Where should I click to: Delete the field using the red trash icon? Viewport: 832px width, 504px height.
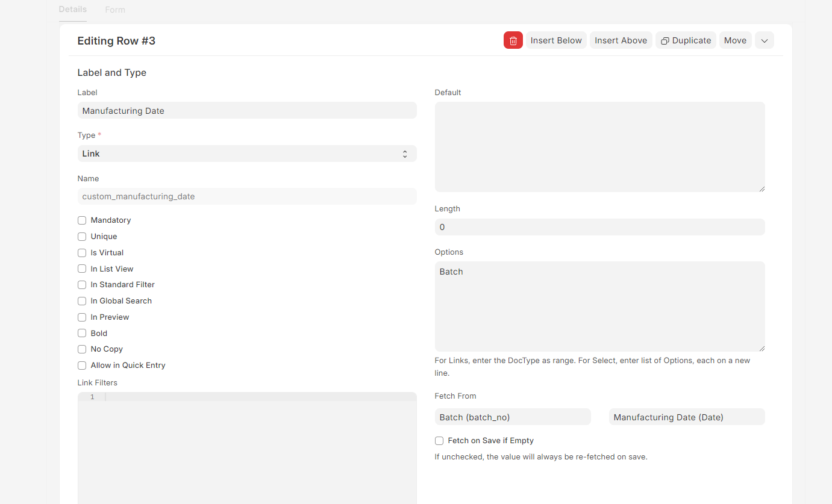513,40
